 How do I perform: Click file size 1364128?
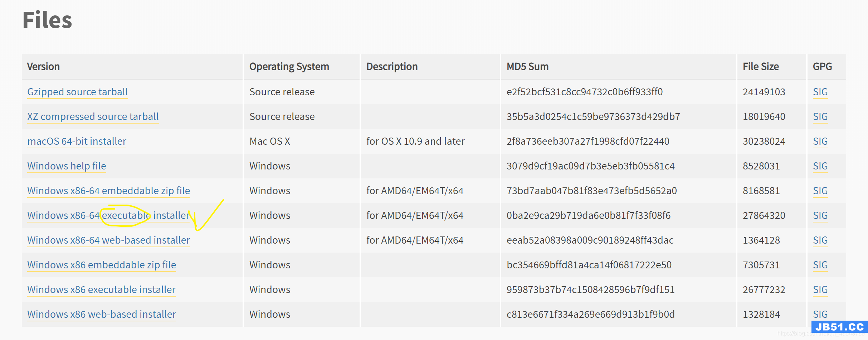click(761, 240)
